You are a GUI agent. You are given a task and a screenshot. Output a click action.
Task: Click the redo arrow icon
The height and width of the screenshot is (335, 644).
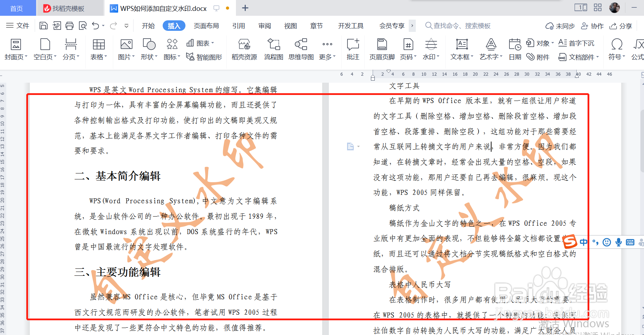pos(113,26)
